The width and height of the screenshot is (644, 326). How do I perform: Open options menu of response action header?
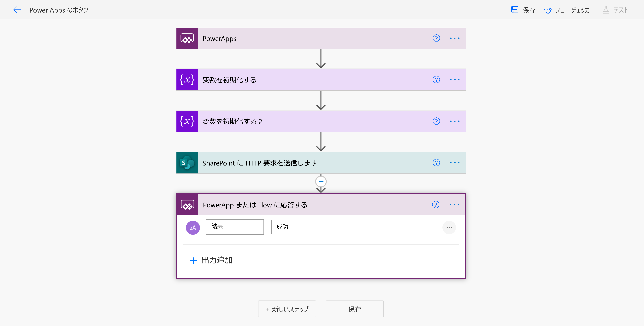coord(454,205)
